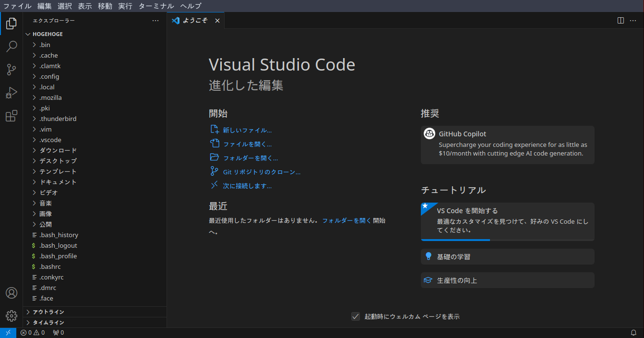
Task: Open the VS Code を開始する walkthrough
Action: 508,221
